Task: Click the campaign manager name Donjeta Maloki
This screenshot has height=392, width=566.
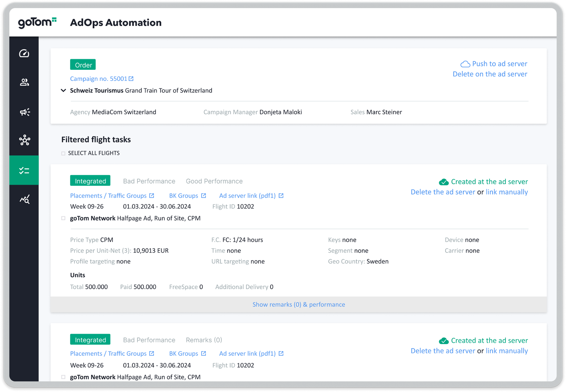Action: [281, 112]
